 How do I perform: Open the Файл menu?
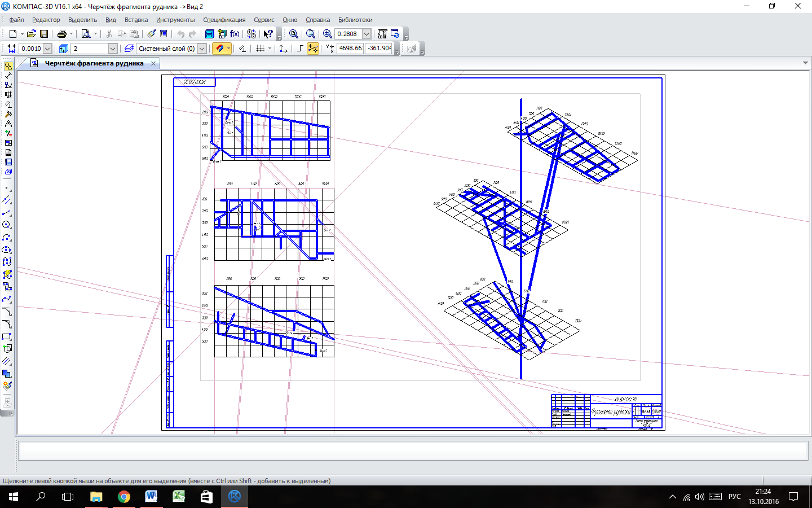pyautogui.click(x=16, y=20)
